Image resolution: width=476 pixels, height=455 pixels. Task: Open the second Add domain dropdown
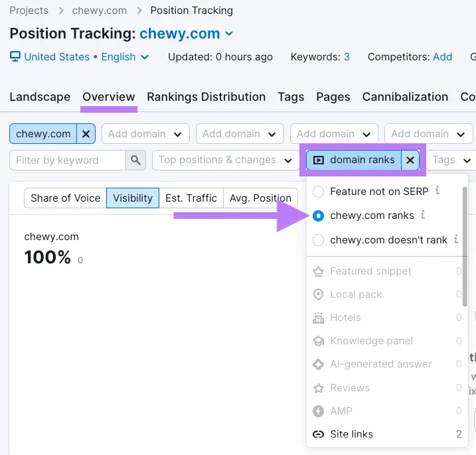coord(240,134)
